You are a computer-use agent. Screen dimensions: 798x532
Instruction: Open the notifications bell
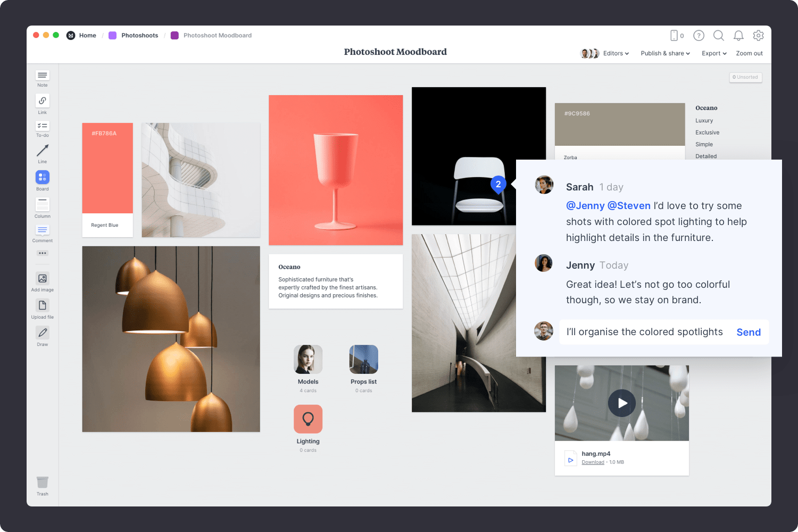738,36
